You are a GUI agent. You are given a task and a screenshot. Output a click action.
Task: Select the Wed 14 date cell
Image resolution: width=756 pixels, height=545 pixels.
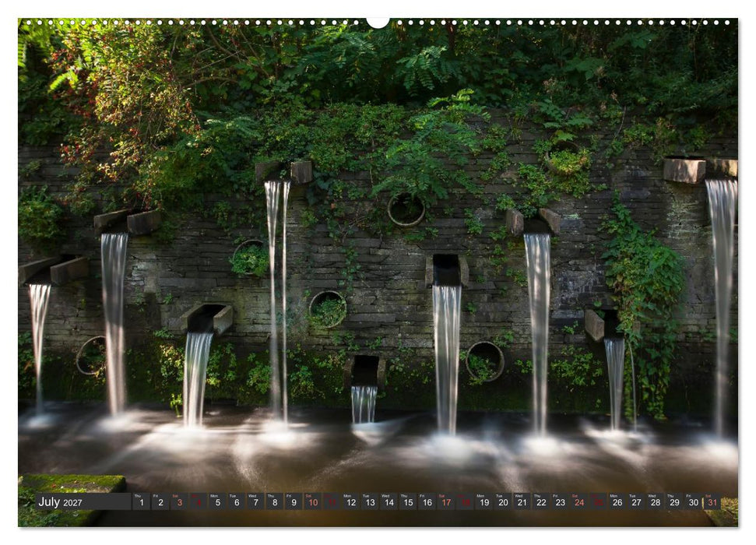point(389,501)
